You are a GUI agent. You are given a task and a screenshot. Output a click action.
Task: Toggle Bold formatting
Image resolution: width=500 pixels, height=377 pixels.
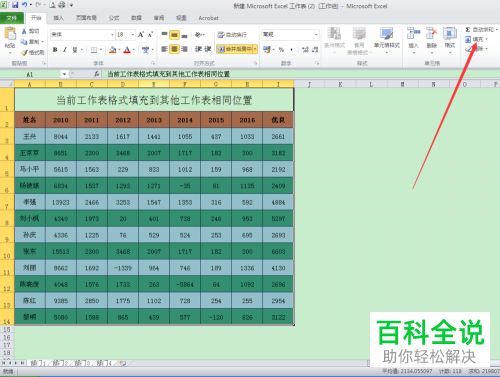[55, 50]
